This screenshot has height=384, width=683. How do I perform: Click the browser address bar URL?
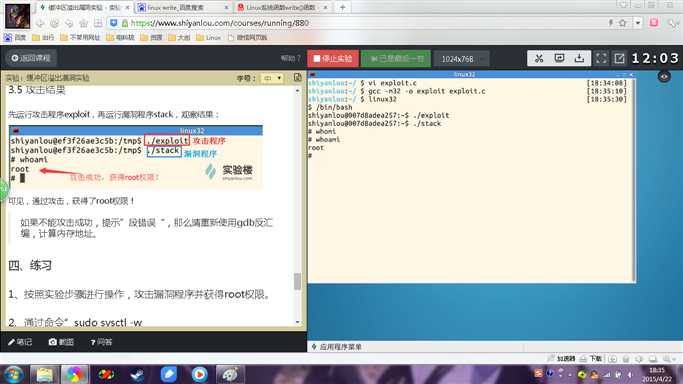(220, 23)
